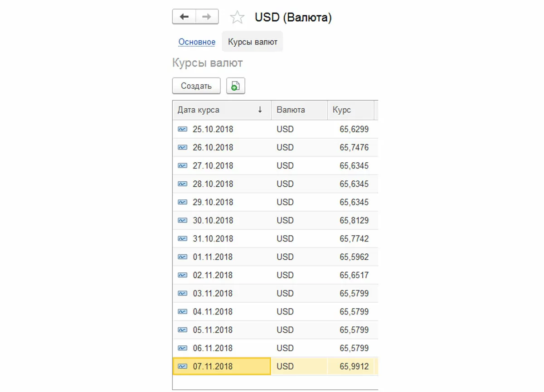
Task: Click the rate 65,6345 in the 29.10.2018 row
Action: (354, 202)
